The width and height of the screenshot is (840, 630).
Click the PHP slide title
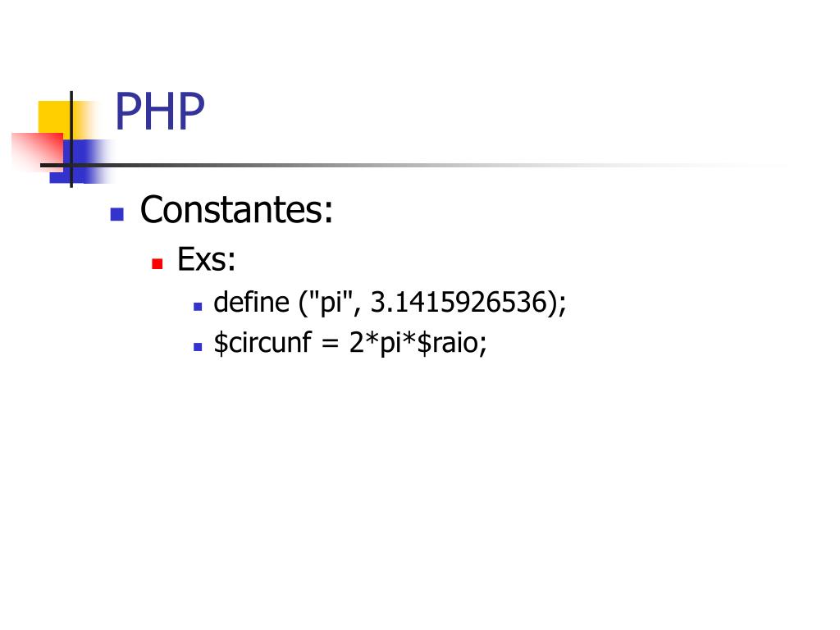[x=160, y=112]
